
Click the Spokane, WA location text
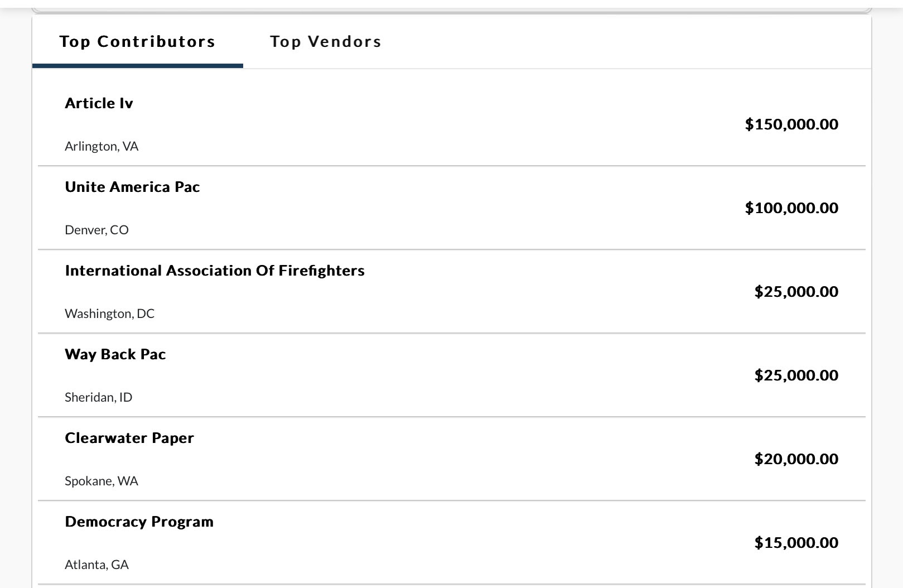pyautogui.click(x=101, y=481)
